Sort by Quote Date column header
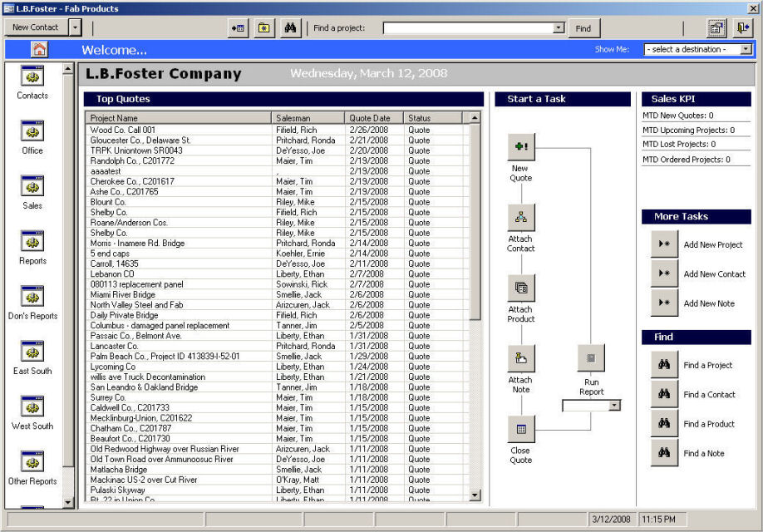This screenshot has width=763, height=532. pyautogui.click(x=374, y=118)
